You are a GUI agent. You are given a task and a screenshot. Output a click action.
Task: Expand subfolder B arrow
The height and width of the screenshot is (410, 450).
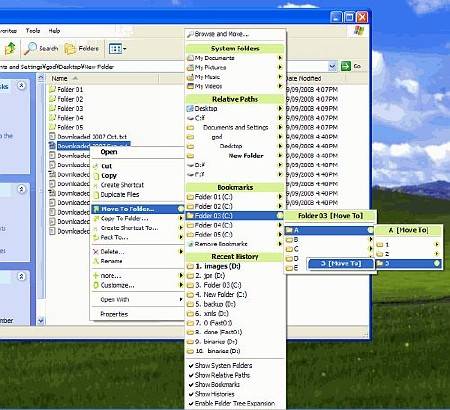click(x=370, y=239)
